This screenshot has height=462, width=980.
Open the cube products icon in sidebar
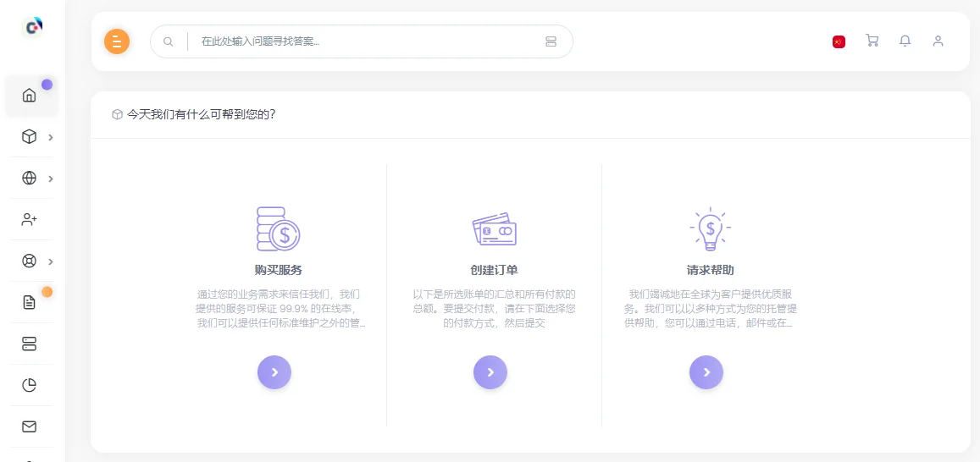30,136
